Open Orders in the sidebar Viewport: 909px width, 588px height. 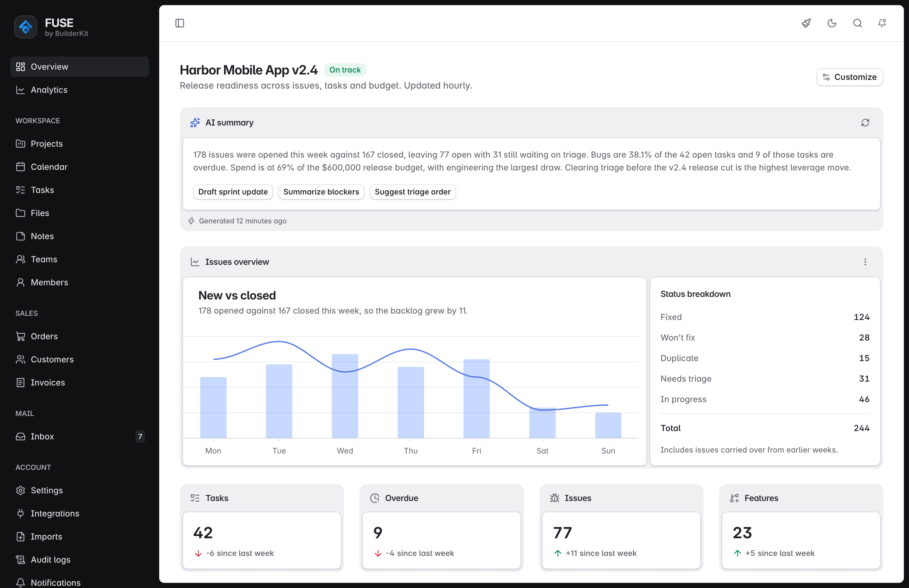click(79, 336)
